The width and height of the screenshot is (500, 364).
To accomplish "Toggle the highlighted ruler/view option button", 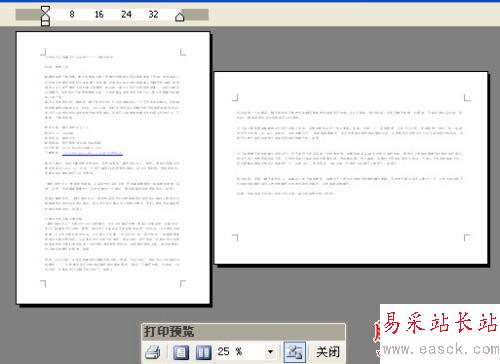I will (294, 352).
